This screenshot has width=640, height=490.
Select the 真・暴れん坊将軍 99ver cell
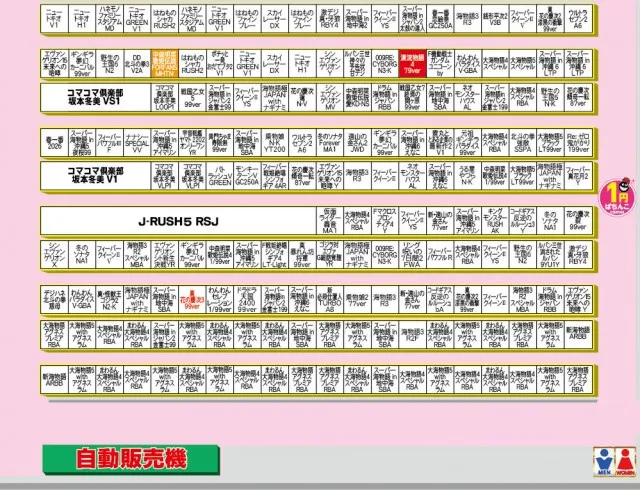point(302,255)
